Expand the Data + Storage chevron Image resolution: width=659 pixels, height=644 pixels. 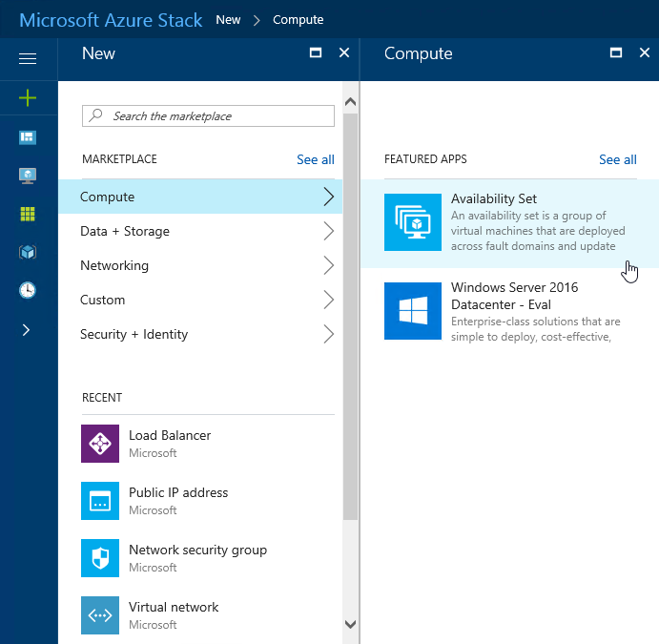tap(329, 231)
